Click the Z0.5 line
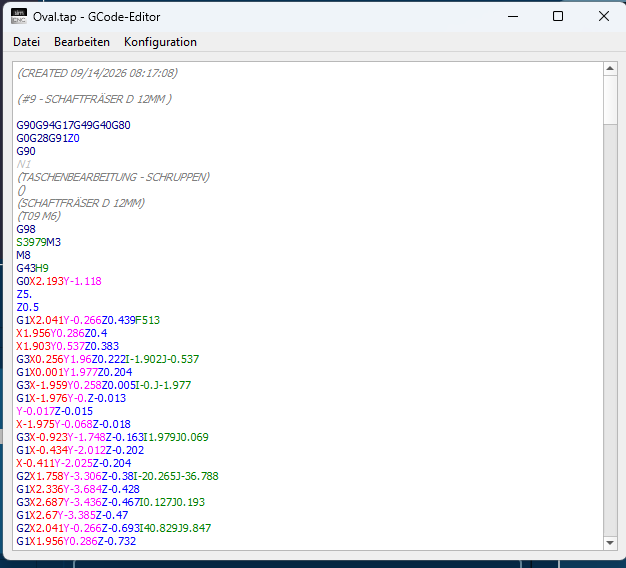626x568 pixels. click(x=28, y=307)
